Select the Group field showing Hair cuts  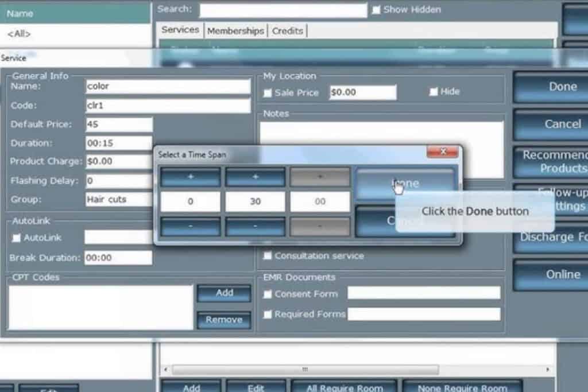point(119,200)
